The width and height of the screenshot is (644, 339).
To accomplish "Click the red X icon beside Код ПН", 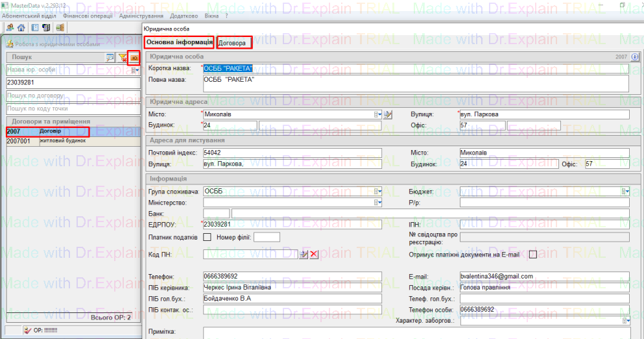I will tap(314, 255).
